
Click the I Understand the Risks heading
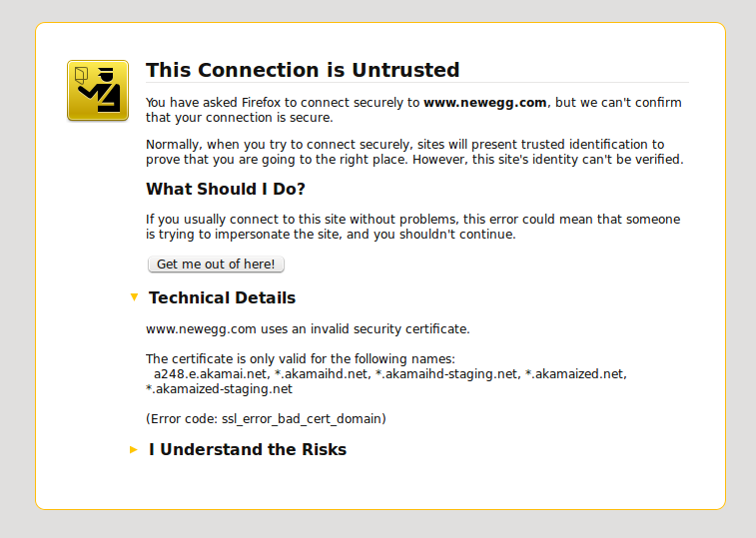(248, 449)
